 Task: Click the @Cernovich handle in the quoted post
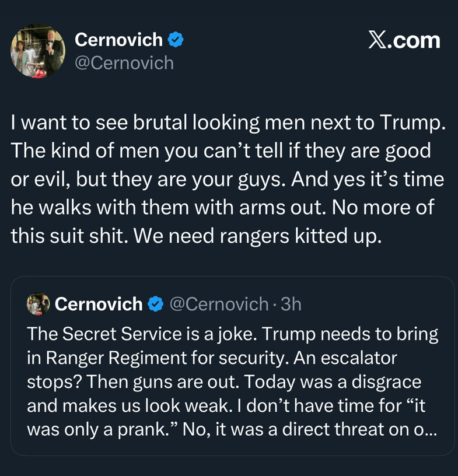[x=218, y=304]
